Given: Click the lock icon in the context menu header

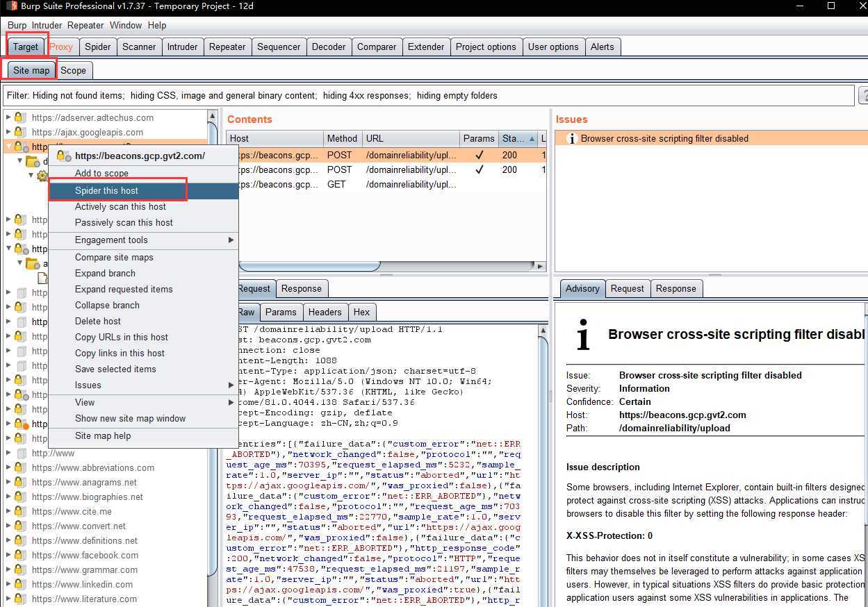Looking at the screenshot, I should pyautogui.click(x=64, y=156).
